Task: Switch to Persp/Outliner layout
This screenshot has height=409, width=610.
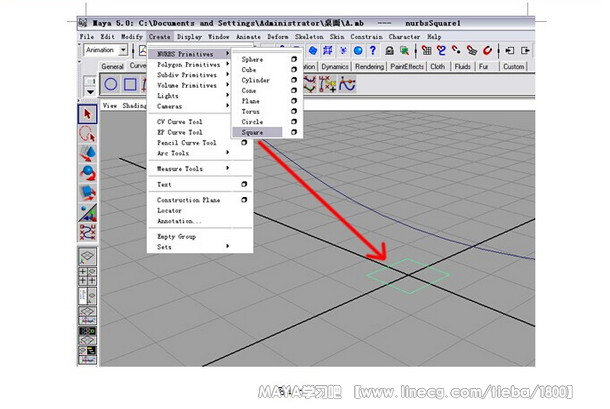Action: point(88,296)
